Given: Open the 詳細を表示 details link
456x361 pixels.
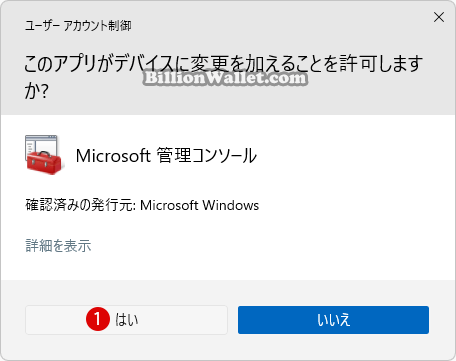Looking at the screenshot, I should 58,246.
